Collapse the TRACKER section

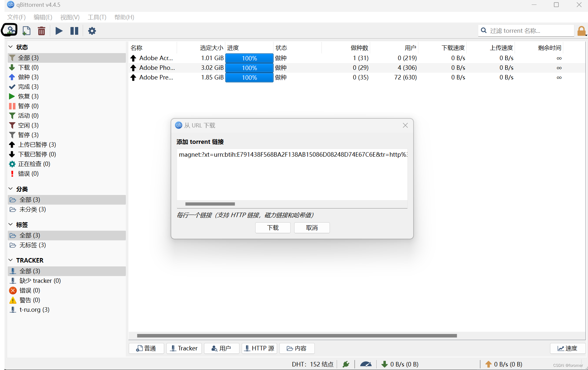(10, 260)
